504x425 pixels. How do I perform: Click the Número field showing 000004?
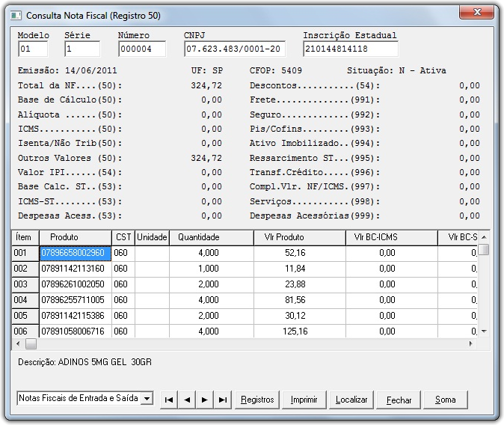[x=142, y=49]
